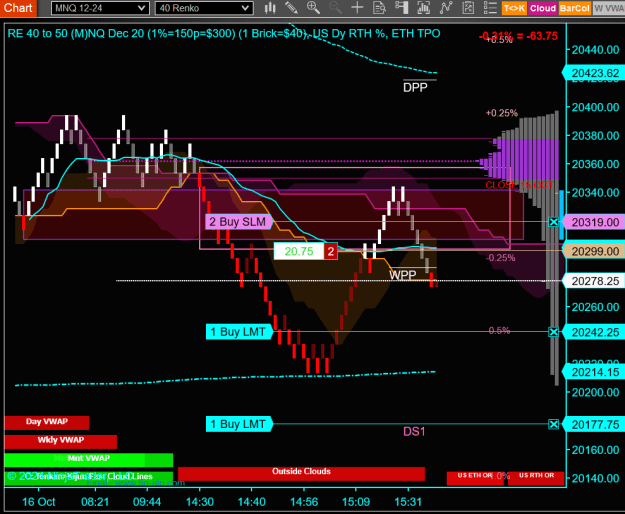Click the -0.31% = -63.75 readout
The image size is (625, 514).
click(518, 36)
